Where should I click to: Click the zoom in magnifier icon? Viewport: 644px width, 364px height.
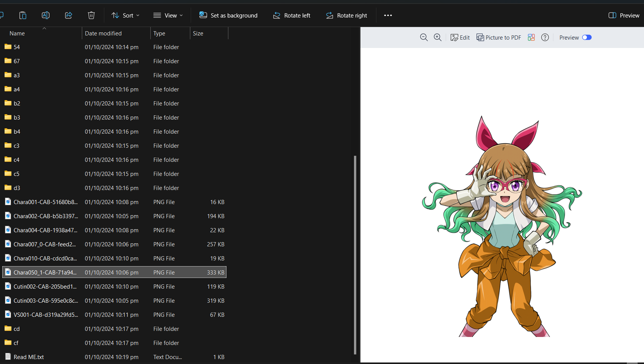click(x=438, y=37)
